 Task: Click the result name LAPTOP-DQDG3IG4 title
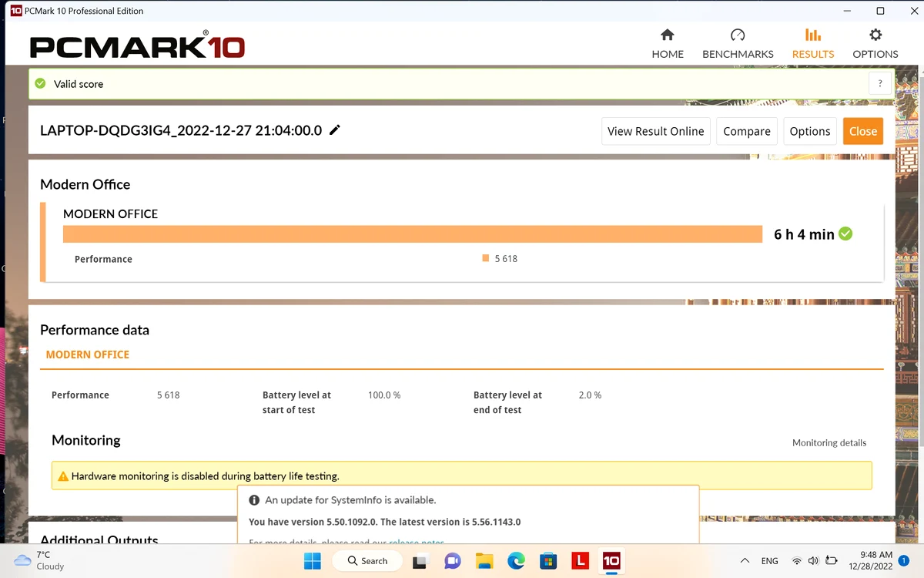pyautogui.click(x=181, y=130)
